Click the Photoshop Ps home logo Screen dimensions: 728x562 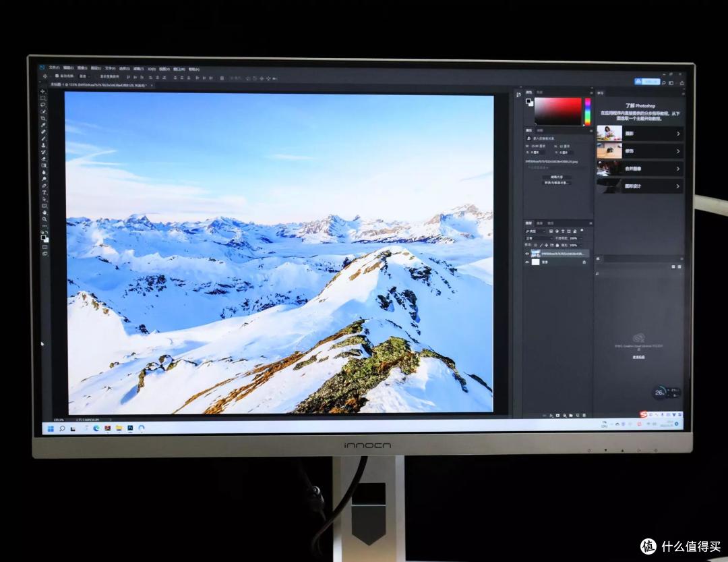(x=42, y=67)
